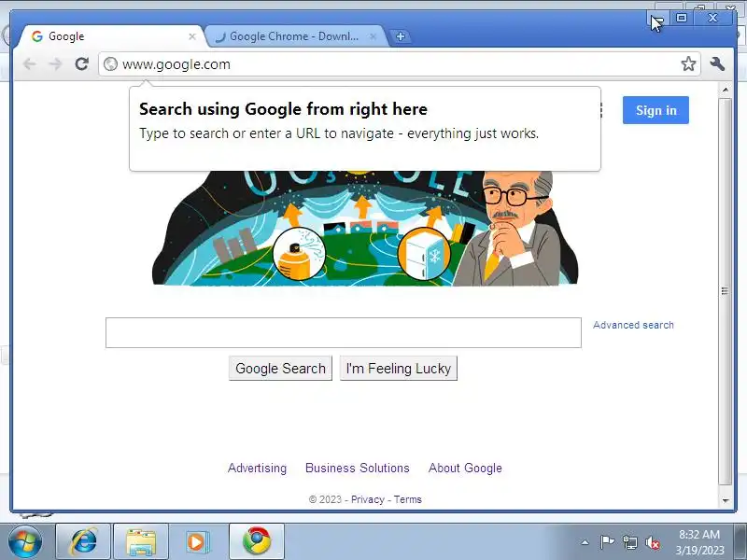
Task: Open the About Google link
Action: [x=465, y=468]
